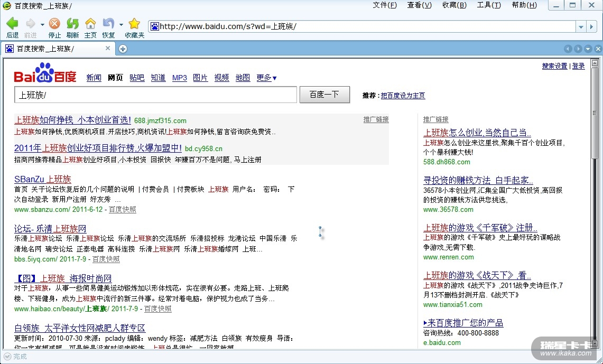Viewport: 603px width, 364px height.
Task: Open dropdown arrow next to 前进 button
Action: (x=42, y=24)
